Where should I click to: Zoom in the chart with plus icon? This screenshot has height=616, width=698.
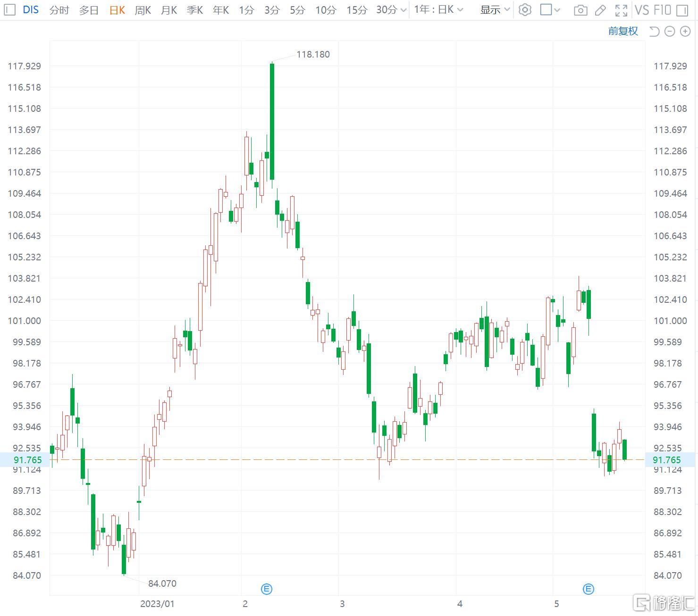(x=685, y=31)
